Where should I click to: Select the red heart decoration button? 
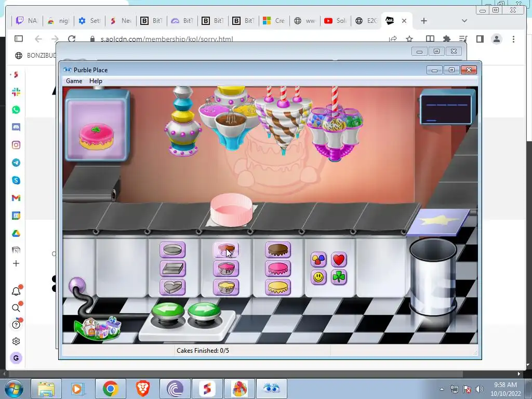tap(339, 260)
